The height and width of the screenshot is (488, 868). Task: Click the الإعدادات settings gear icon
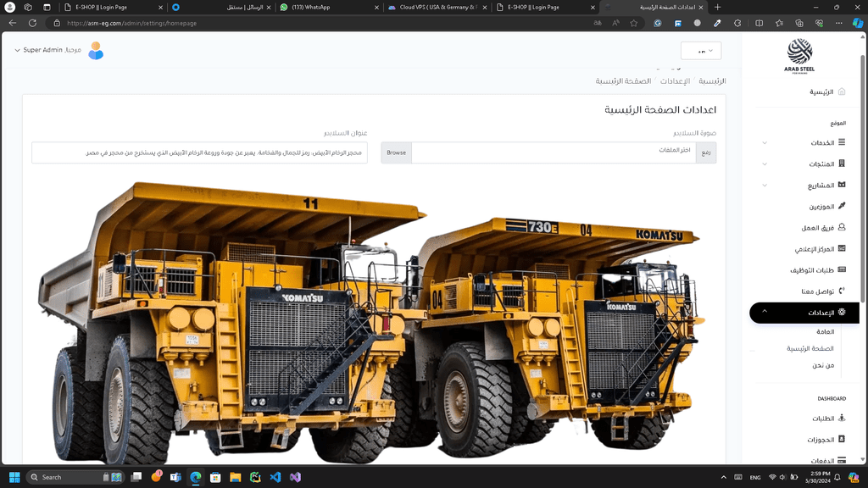coord(842,312)
